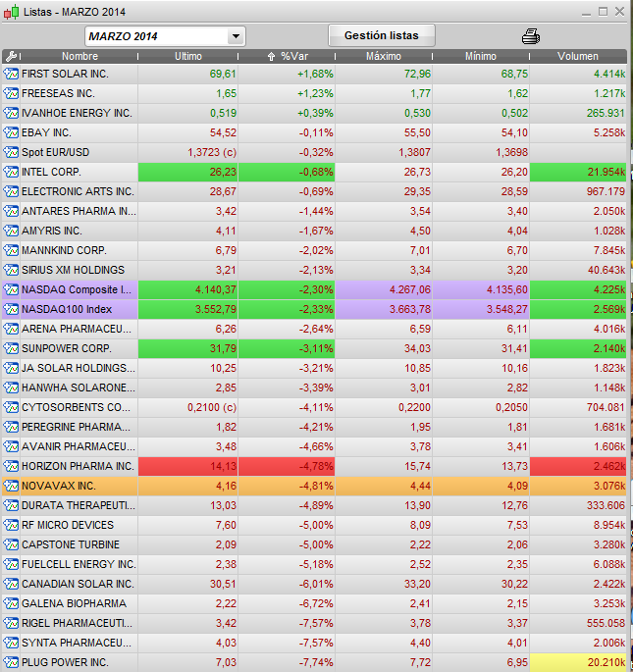This screenshot has height=672, width=633.
Task: Click INTEL CORP. last price 26,23
Action: point(187,172)
